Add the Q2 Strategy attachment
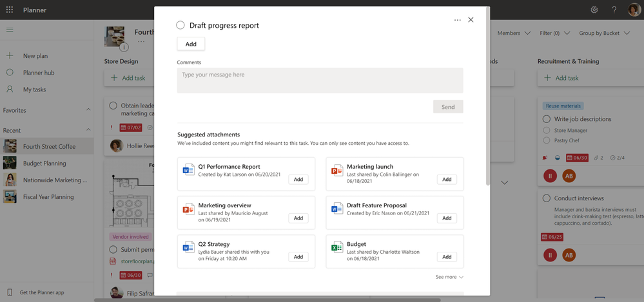The image size is (644, 302). point(298,257)
